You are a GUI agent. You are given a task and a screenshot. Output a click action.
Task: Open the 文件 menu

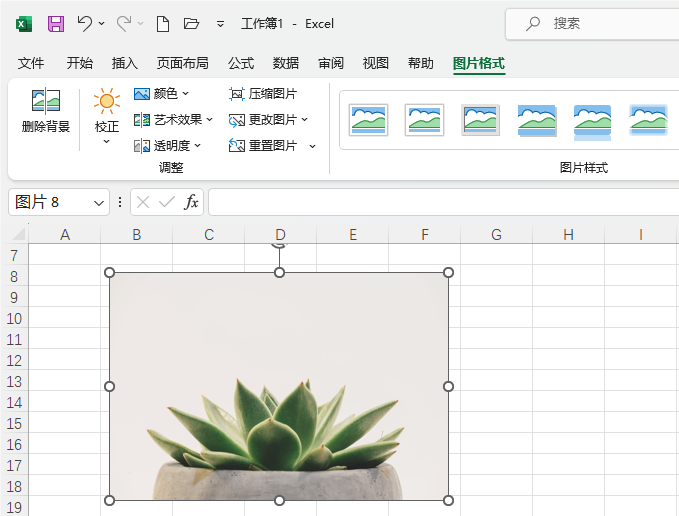31,63
